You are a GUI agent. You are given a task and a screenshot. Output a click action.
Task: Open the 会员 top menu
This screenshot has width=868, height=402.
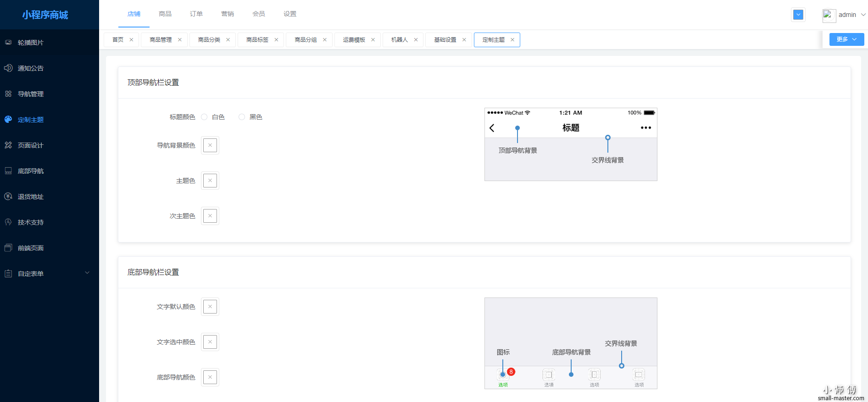(x=259, y=14)
